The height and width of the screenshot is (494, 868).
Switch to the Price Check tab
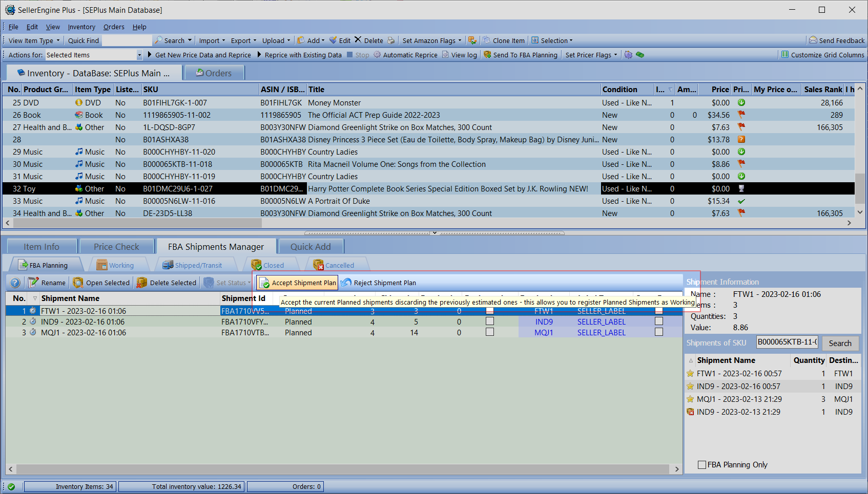click(x=116, y=247)
